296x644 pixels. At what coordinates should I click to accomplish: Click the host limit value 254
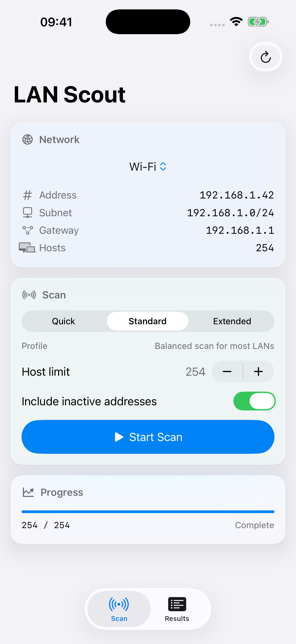point(195,371)
